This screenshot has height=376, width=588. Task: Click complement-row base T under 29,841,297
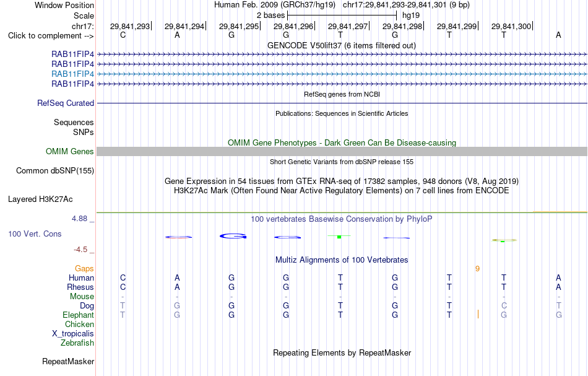340,35
